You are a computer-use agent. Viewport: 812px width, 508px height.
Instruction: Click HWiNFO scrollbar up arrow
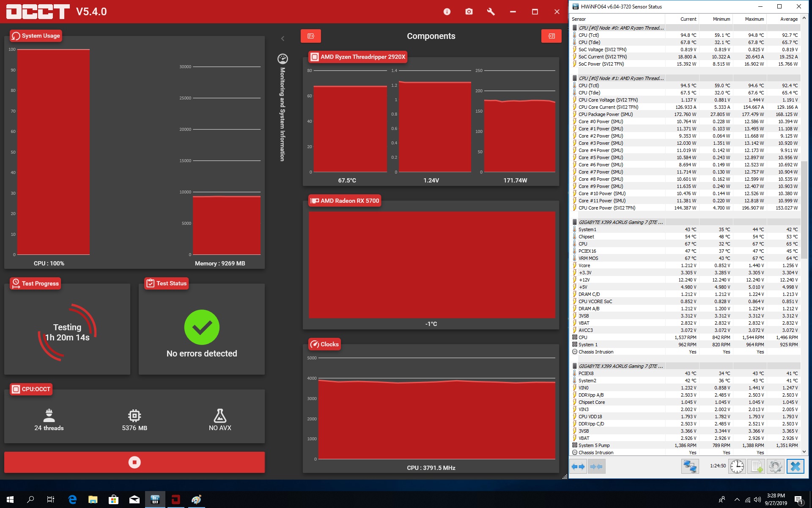(804, 19)
